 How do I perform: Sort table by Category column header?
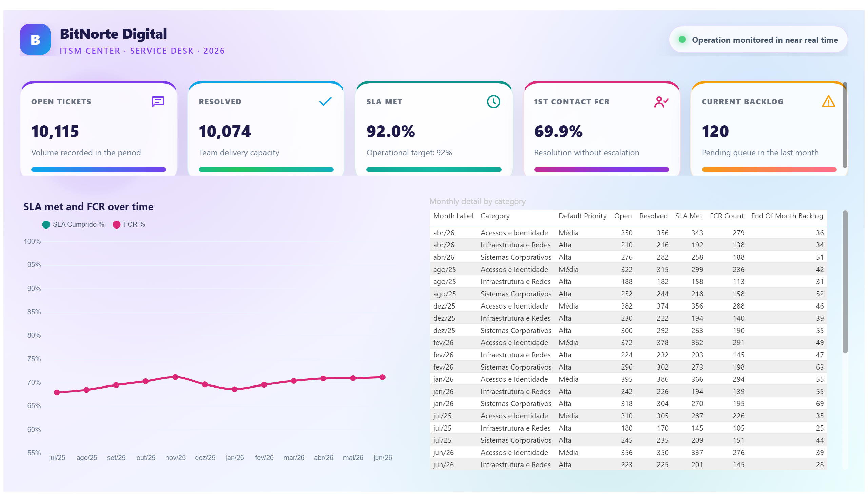coord(495,216)
